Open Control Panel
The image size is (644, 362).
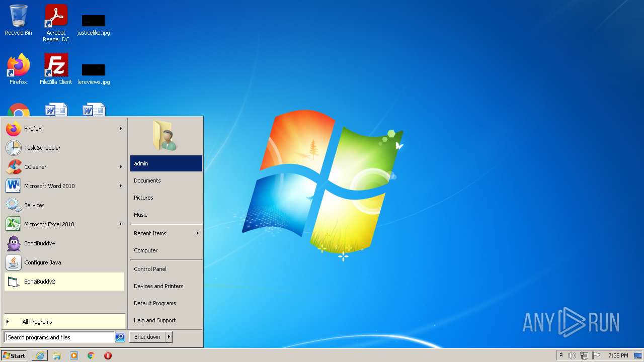click(x=166, y=269)
